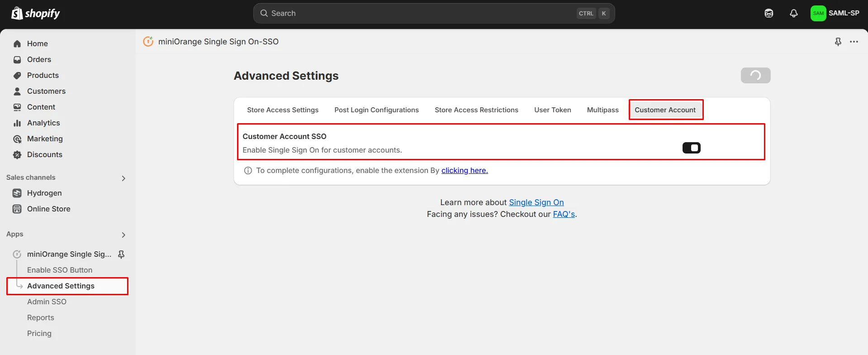Select the Customer Account tab
868x355 pixels.
(x=665, y=110)
